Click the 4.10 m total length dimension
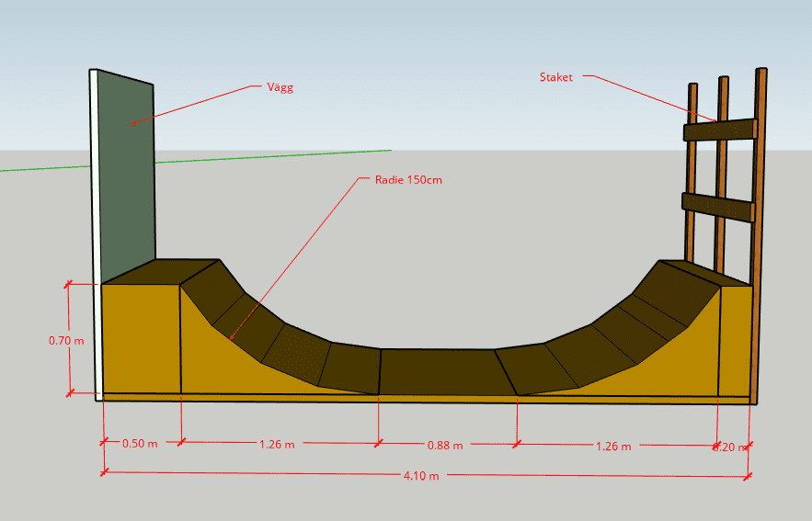The height and width of the screenshot is (521, 812). (420, 476)
